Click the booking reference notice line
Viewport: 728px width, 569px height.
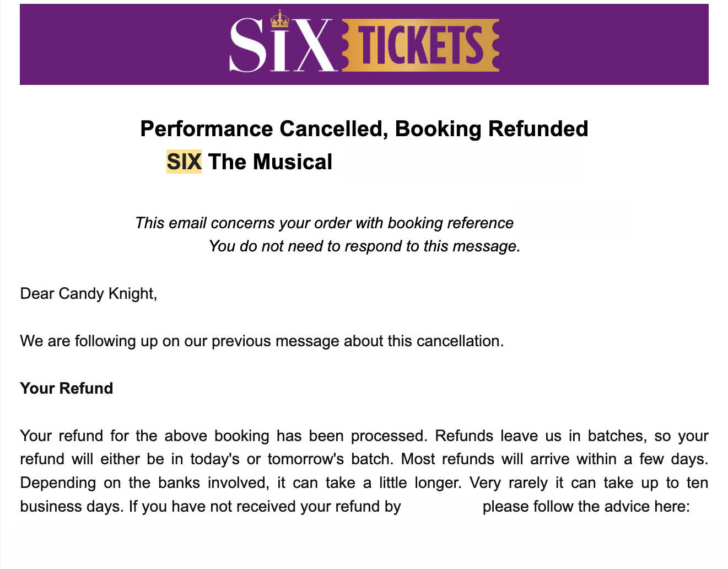point(324,223)
